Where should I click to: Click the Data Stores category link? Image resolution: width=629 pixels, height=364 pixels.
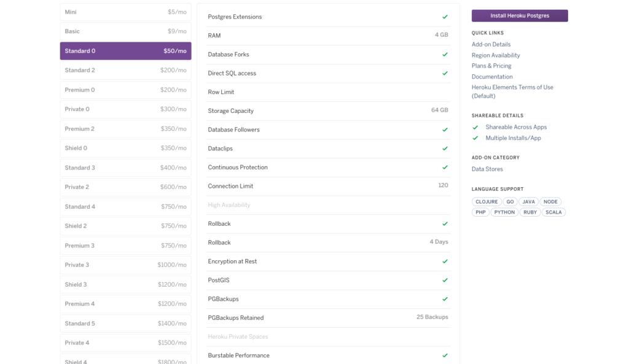[x=487, y=169]
